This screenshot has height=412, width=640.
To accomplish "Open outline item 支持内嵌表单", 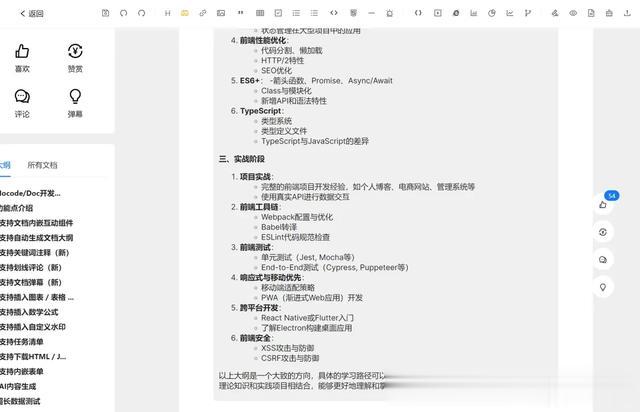I will pyautogui.click(x=22, y=371).
